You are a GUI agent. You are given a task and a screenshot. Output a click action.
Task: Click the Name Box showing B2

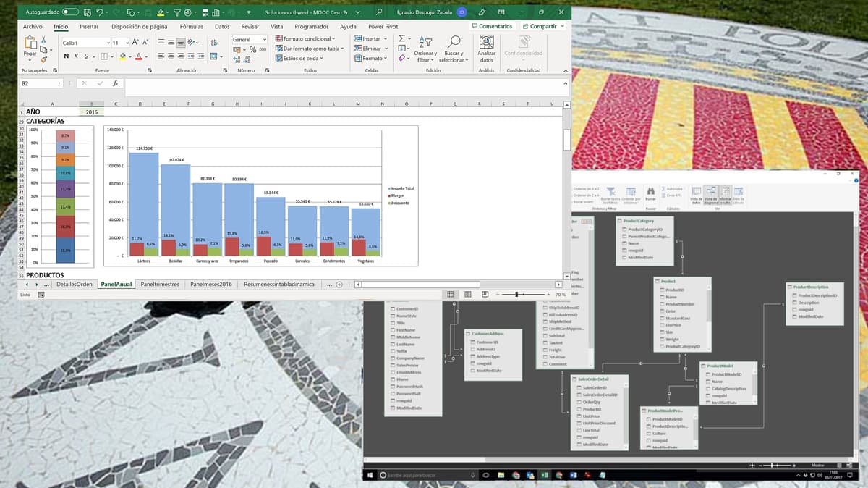[x=41, y=83]
